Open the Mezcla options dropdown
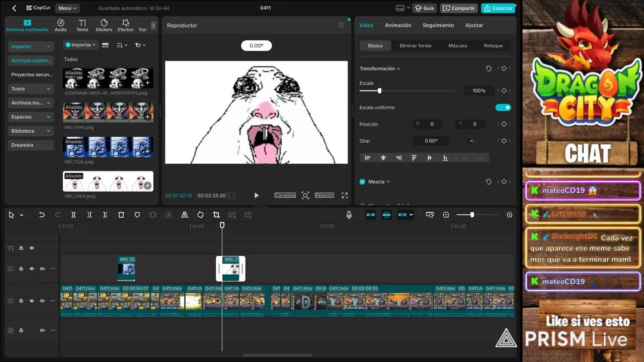Viewport: 644px width, 362px height. point(388,182)
